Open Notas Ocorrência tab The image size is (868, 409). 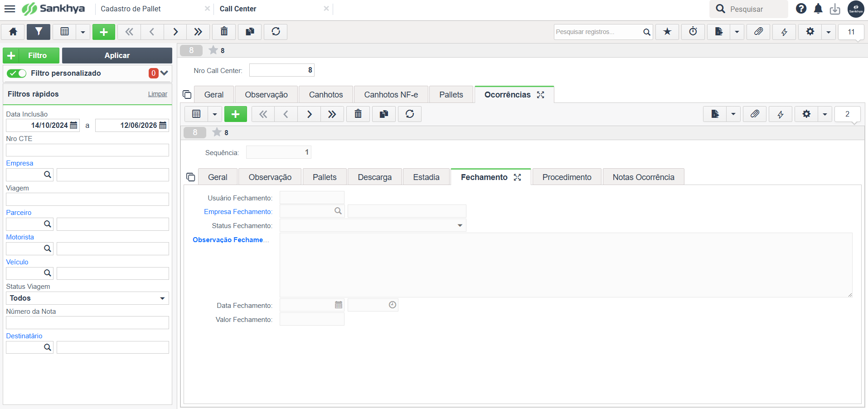pyautogui.click(x=644, y=177)
